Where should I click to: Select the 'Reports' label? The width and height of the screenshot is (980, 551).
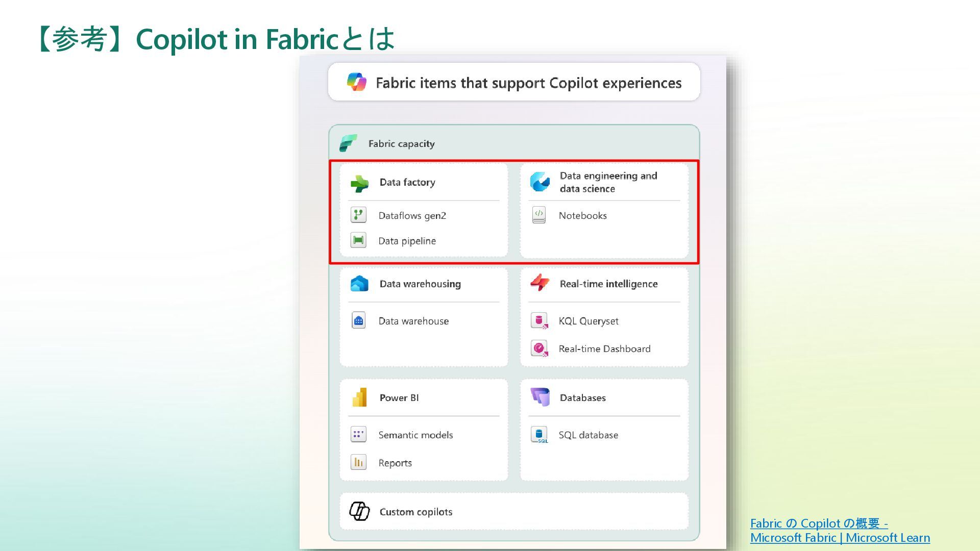pos(395,463)
